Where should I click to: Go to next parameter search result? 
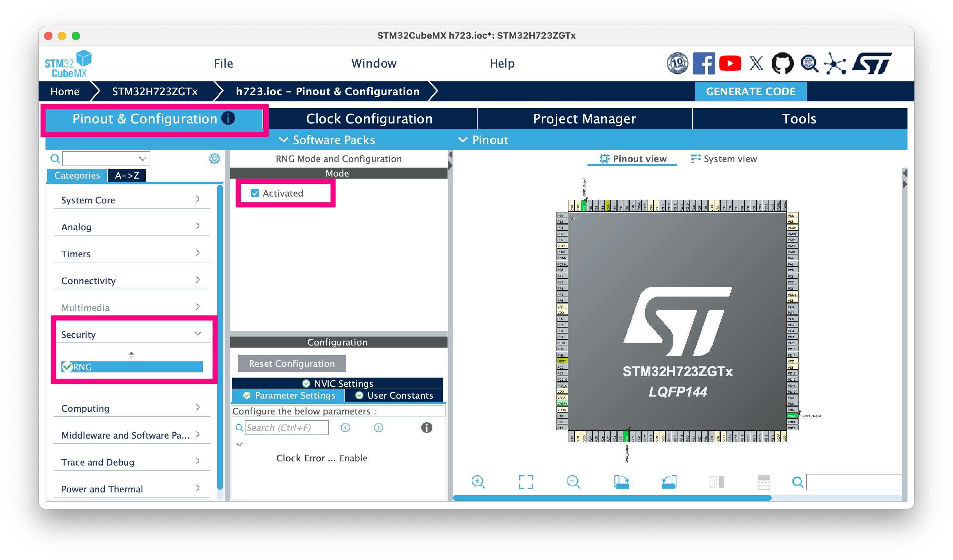pos(378,427)
